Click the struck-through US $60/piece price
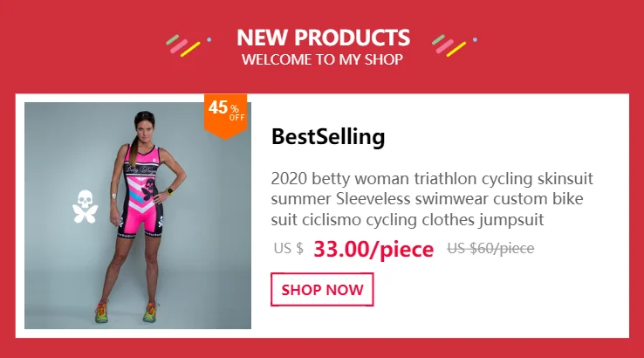The height and width of the screenshot is (358, 644). point(490,248)
